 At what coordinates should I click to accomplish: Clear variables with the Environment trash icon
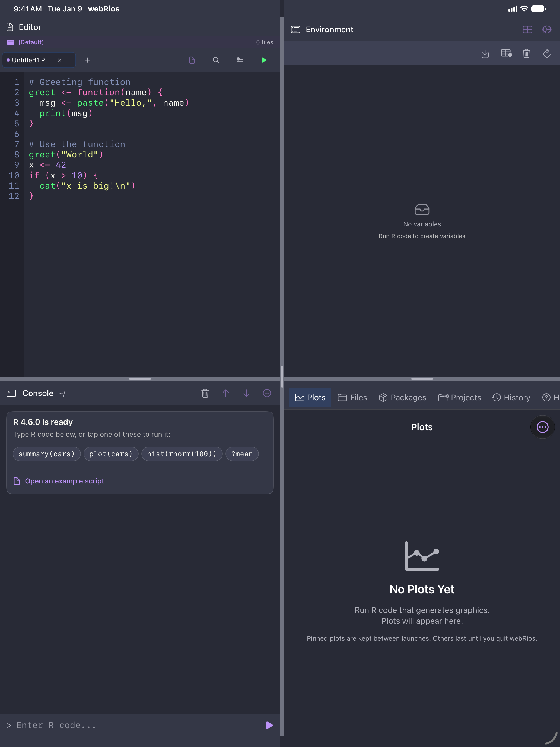coord(526,53)
